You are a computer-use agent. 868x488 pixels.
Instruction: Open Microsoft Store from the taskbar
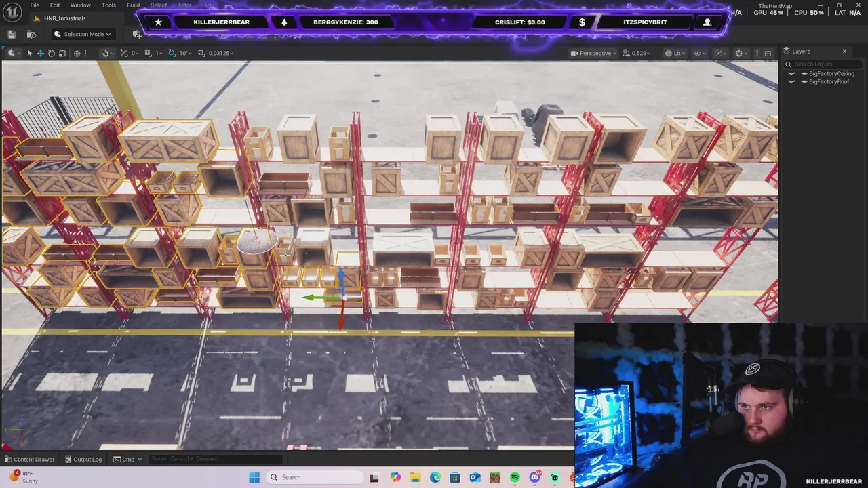(454, 477)
